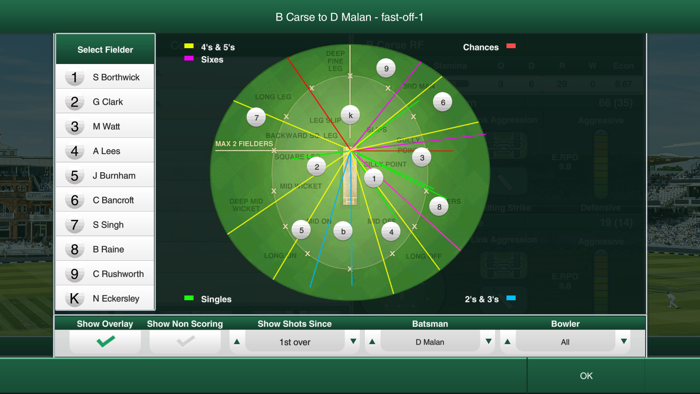
Task: Toggle the Show Overlay checkbox
Action: [x=105, y=342]
